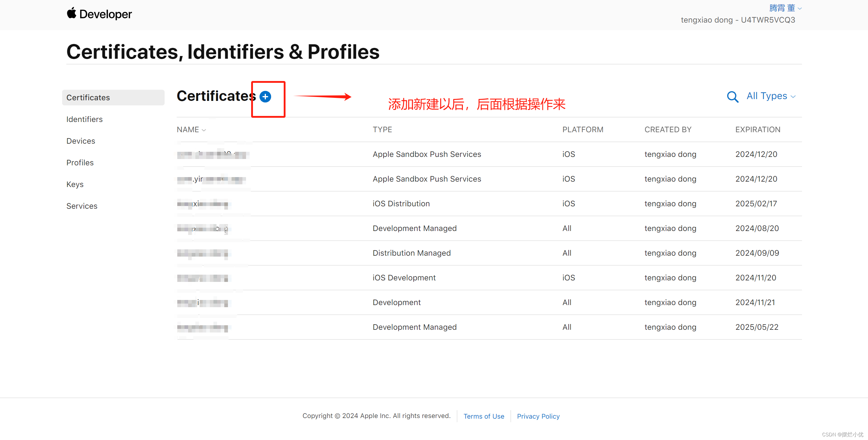Viewport: 868px width, 440px height.
Task: Open the first Apple Sandbox Push Services row
Action: pos(427,154)
